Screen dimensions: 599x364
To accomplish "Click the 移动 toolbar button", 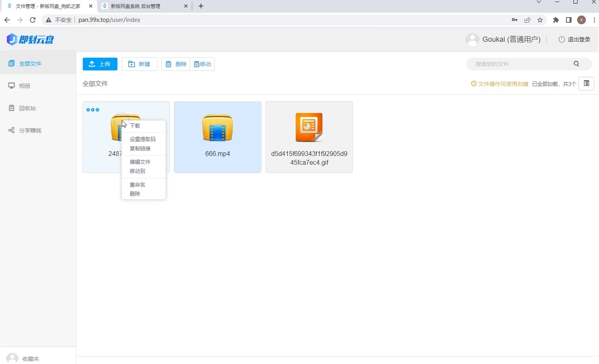I will coord(203,64).
